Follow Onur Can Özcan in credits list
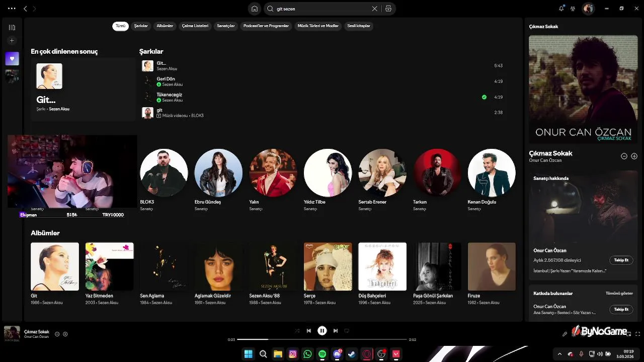This screenshot has height=362, width=644. click(621, 309)
